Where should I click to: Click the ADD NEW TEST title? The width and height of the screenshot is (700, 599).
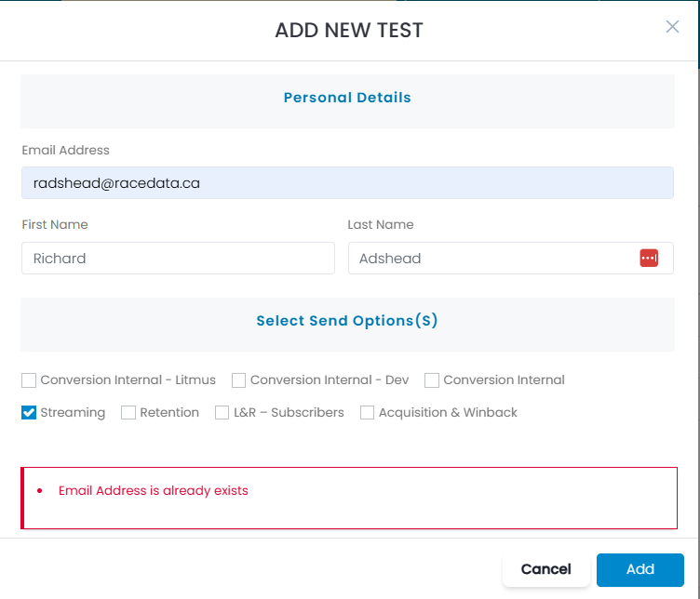point(349,31)
